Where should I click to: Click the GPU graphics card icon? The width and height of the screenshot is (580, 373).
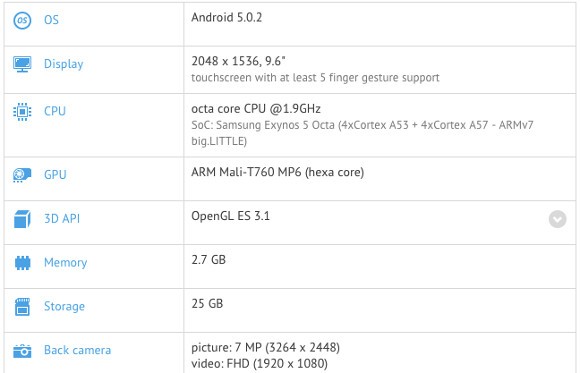coord(22,175)
